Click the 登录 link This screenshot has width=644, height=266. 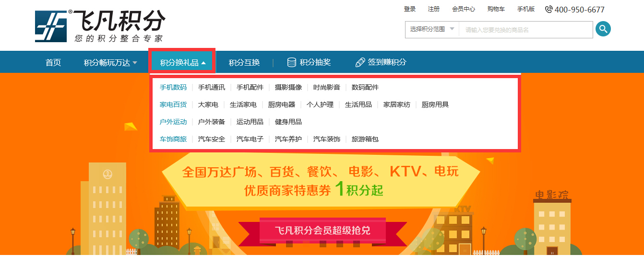pos(410,9)
